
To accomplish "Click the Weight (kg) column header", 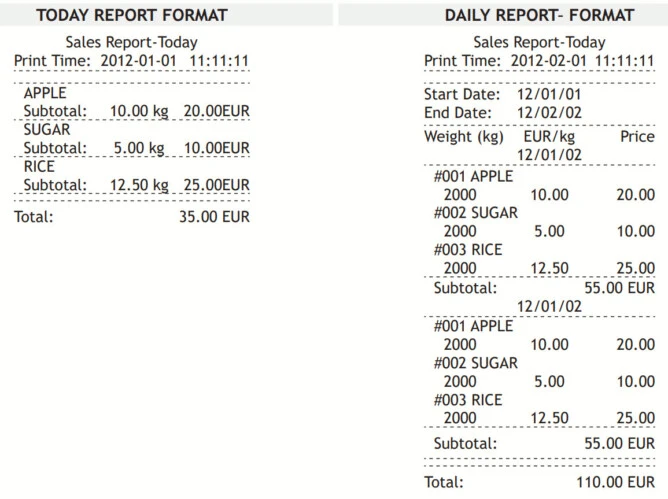I will click(464, 136).
